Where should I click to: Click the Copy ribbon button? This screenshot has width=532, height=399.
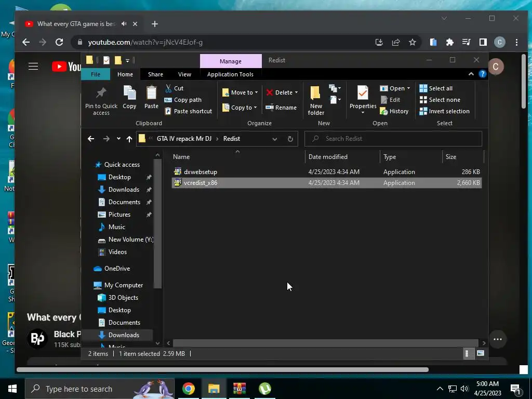[129, 97]
